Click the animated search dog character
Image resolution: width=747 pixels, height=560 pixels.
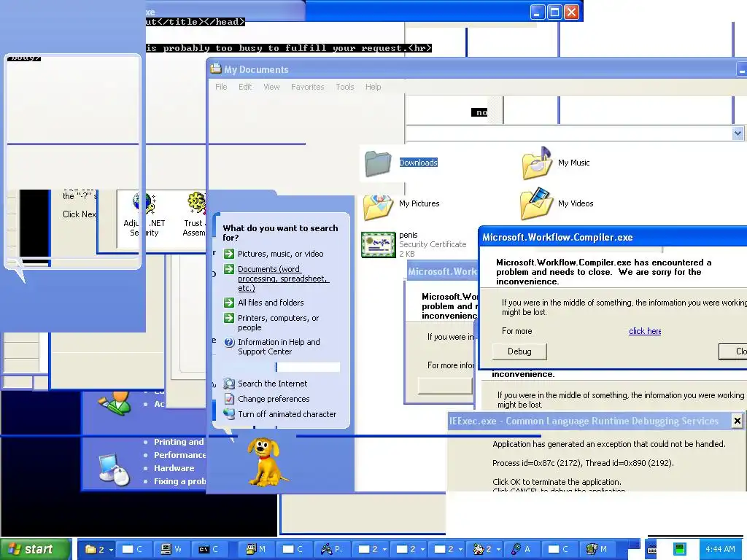click(266, 462)
